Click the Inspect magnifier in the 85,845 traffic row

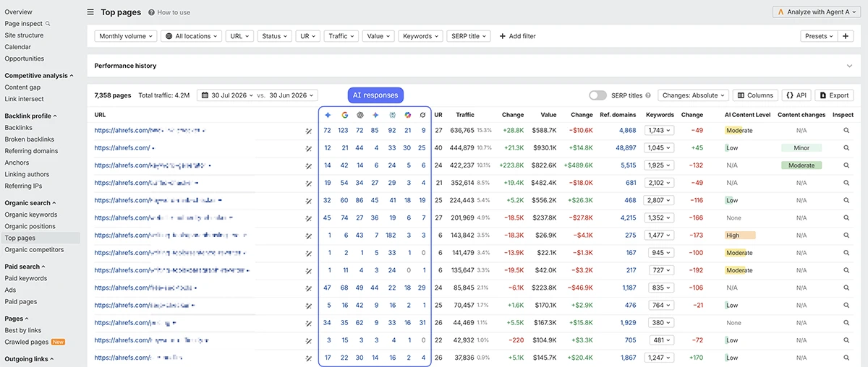point(846,288)
